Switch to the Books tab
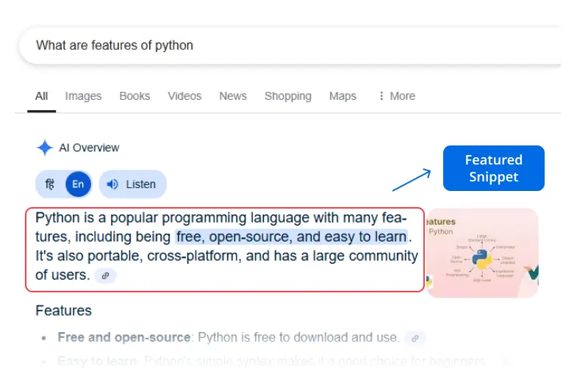The image size is (588, 368). [x=135, y=96]
